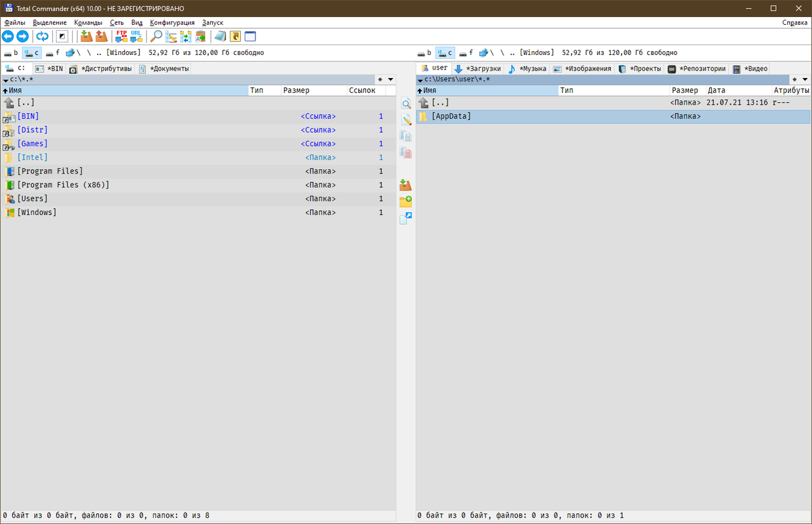
Task: Switch to the *Дистрибутивы tab
Action: 101,69
